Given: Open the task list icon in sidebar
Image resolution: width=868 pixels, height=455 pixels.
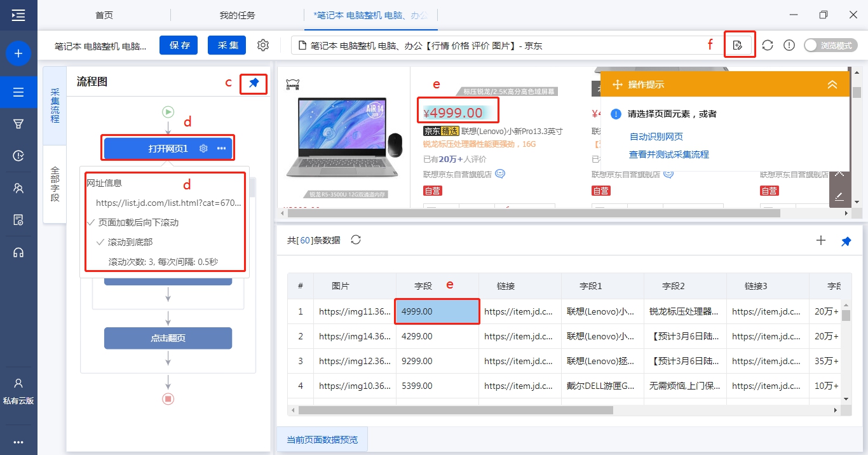Looking at the screenshot, I should (18, 92).
